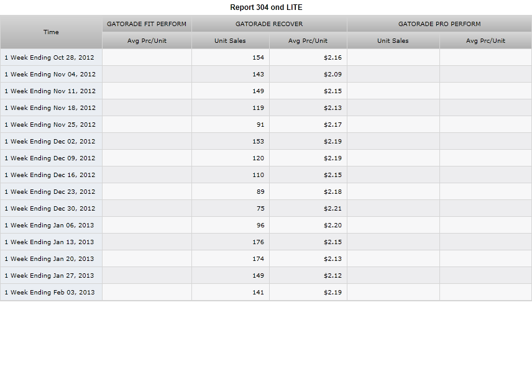The width and height of the screenshot is (532, 392).
Task: Select the GATORADE RECOVER group header
Action: coord(269,24)
